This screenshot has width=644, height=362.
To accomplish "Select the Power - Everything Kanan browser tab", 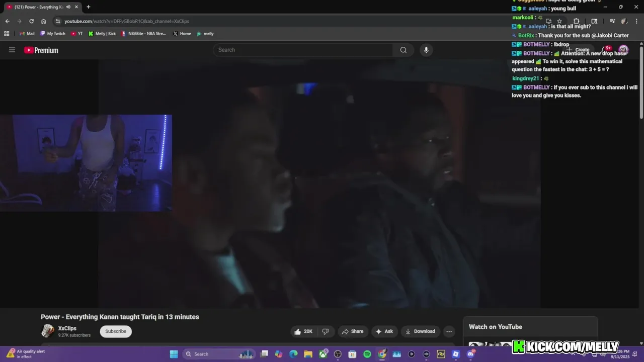I will (x=42, y=7).
